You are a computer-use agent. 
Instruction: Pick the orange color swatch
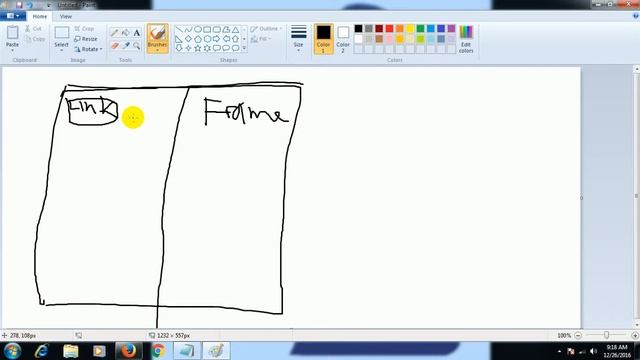coord(400,29)
